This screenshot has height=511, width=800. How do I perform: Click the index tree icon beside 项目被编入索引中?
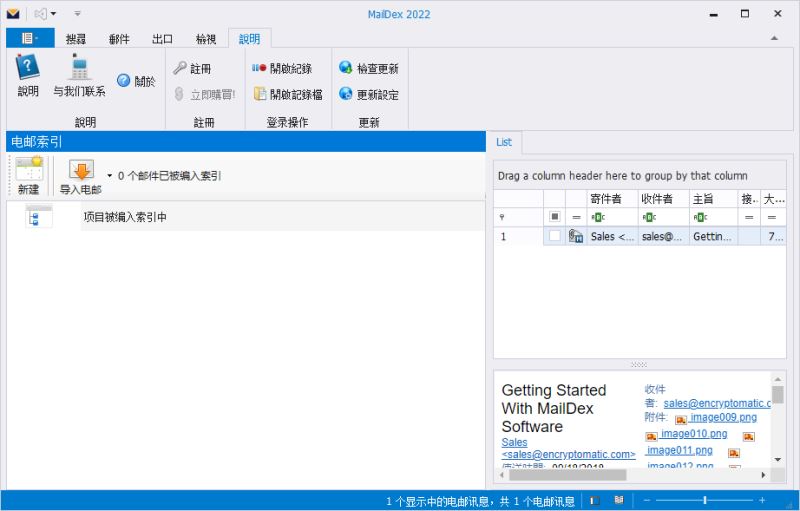[x=38, y=216]
